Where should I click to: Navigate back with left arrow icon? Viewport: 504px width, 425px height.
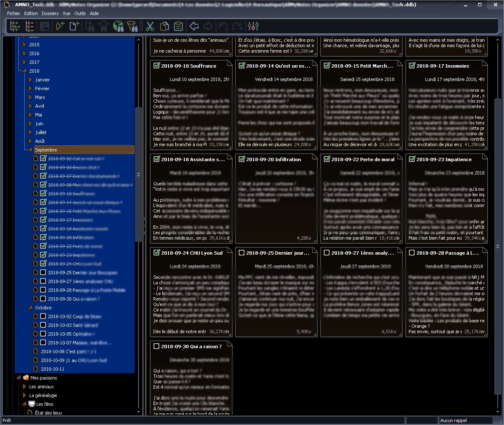pyautogui.click(x=194, y=26)
